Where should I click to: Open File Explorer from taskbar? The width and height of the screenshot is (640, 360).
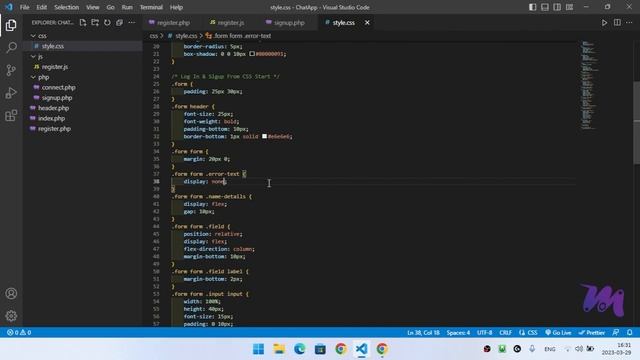pyautogui.click(x=279, y=349)
